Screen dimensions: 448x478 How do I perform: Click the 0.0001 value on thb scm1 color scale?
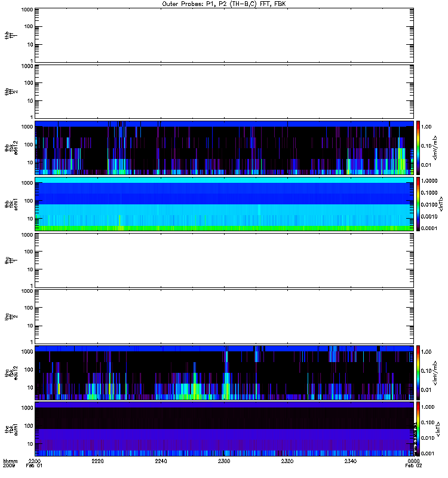429,228
